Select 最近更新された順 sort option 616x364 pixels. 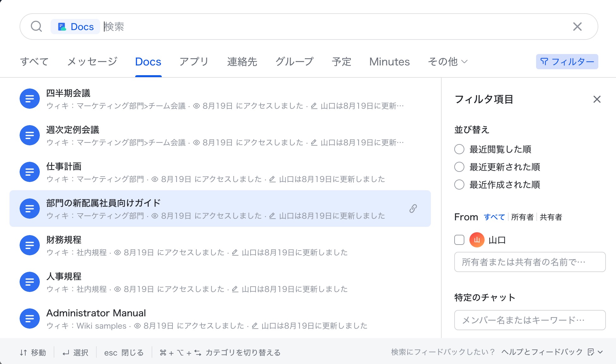click(459, 167)
